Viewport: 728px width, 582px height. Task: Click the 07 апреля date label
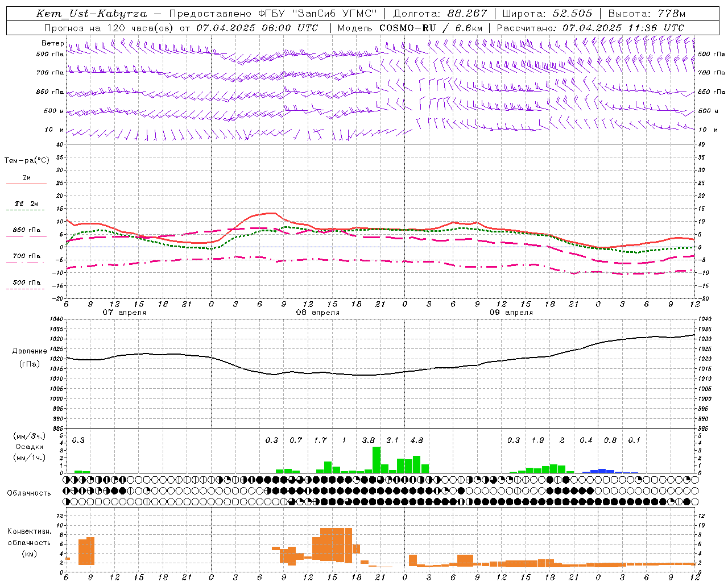(x=124, y=313)
